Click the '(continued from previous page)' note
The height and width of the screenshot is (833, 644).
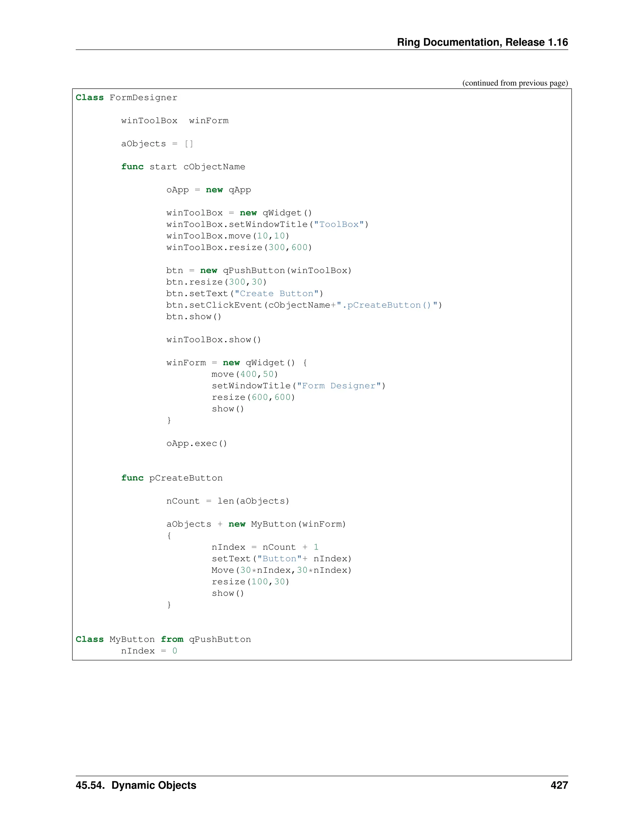pos(515,83)
